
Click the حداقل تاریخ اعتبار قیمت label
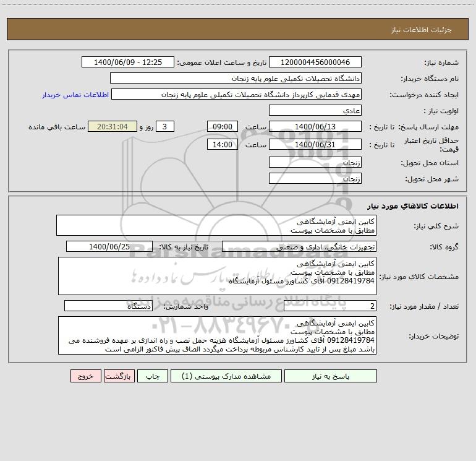(431, 145)
